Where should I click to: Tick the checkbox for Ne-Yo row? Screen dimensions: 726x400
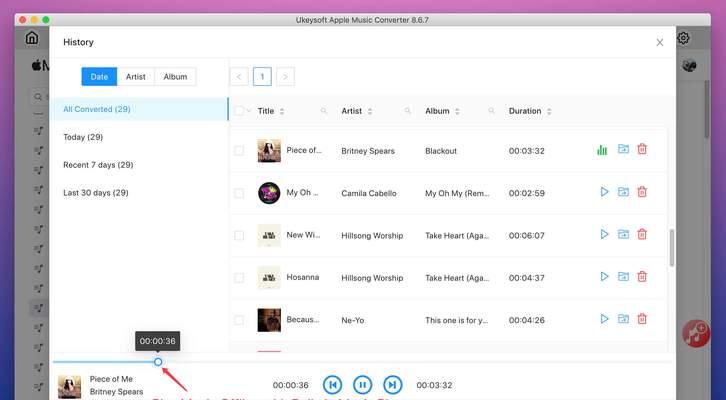click(x=239, y=320)
